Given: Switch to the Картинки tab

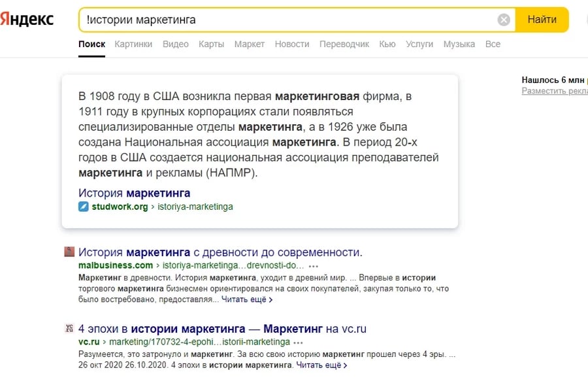Looking at the screenshot, I should (133, 44).
